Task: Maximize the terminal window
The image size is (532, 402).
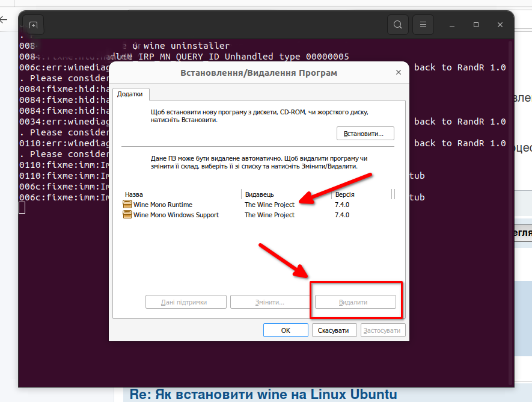Action: (476, 25)
